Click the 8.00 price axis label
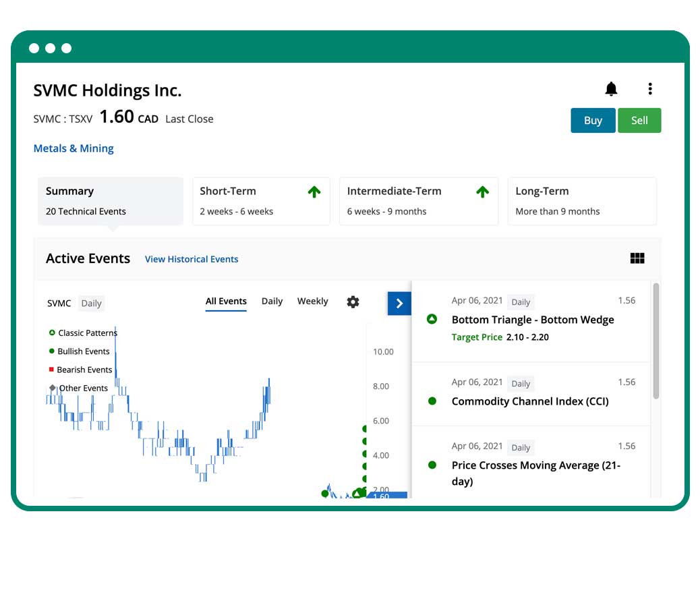 coord(381,386)
